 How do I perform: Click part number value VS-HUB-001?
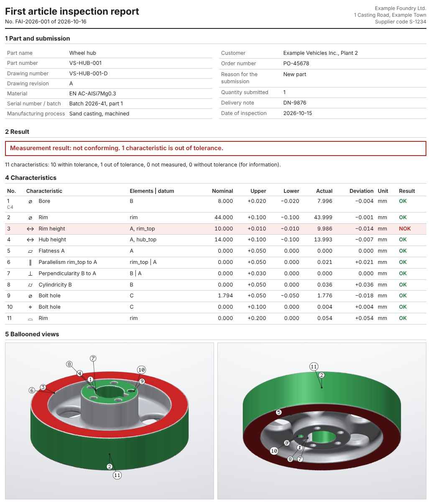pyautogui.click(x=85, y=63)
